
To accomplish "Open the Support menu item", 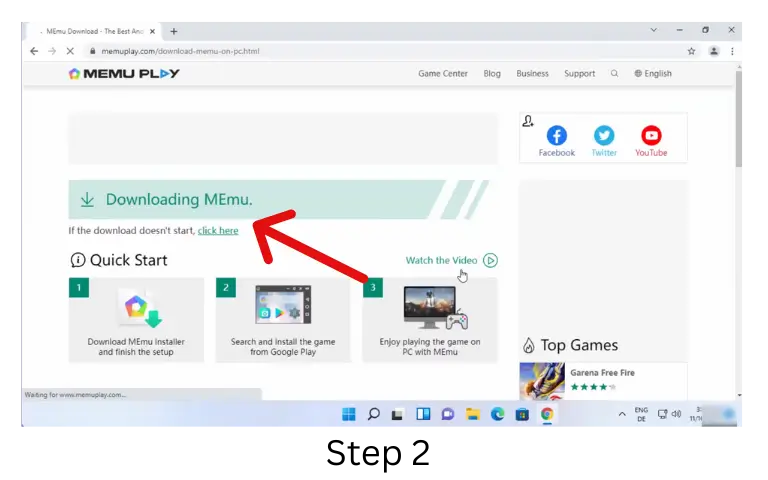I will click(579, 73).
